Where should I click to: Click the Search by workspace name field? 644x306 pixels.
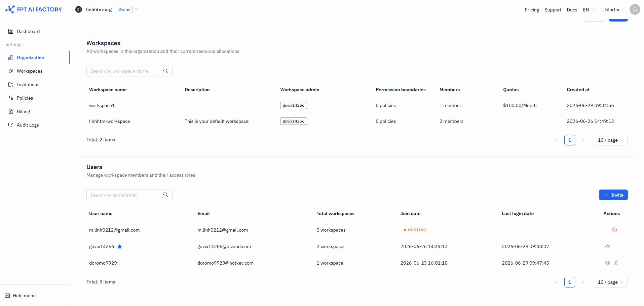click(x=125, y=71)
